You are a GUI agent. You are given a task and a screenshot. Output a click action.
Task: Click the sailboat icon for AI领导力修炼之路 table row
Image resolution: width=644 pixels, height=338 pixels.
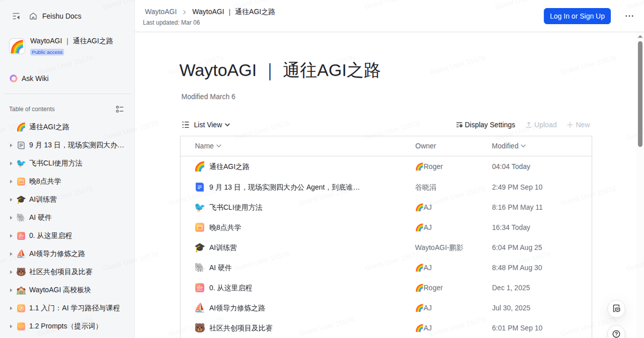[200, 308]
